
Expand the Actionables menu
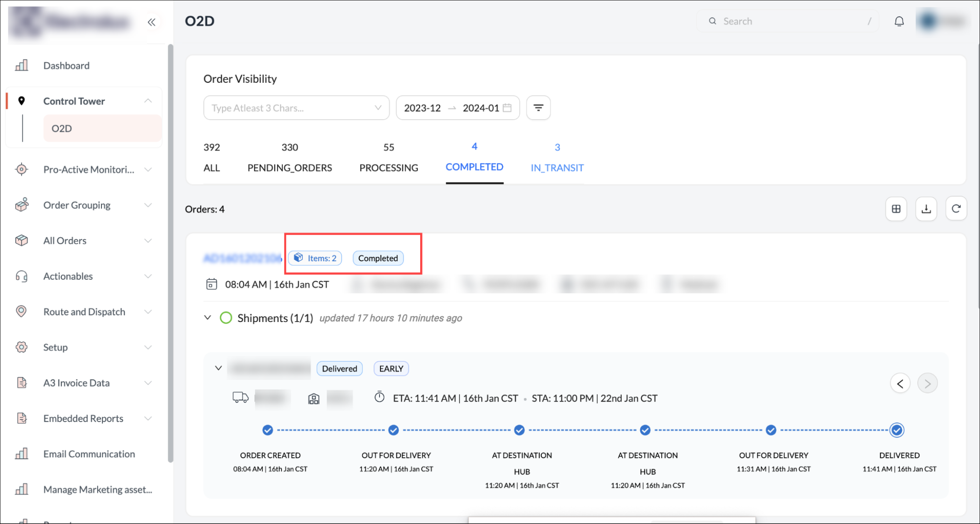tap(148, 276)
